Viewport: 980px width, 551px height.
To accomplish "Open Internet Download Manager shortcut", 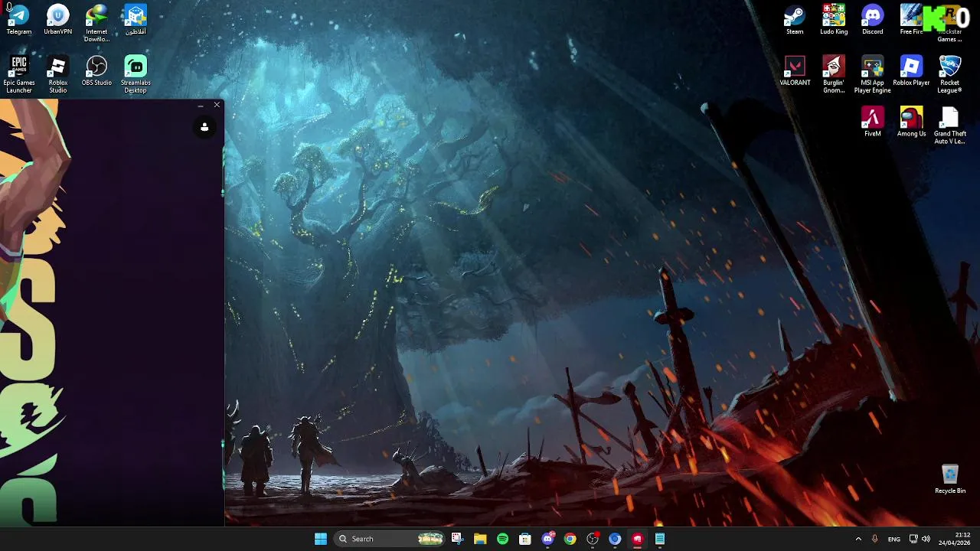I will click(x=96, y=24).
